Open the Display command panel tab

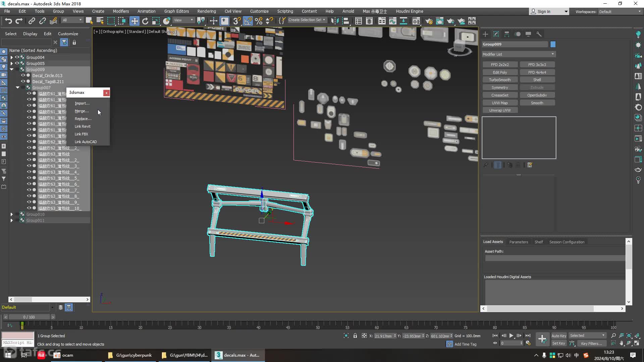click(x=528, y=34)
